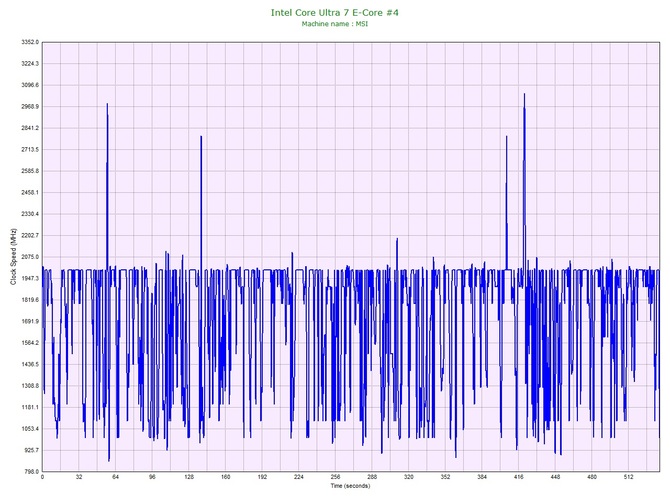Click the y-axis value 1053.4
670x503 pixels.
coord(30,429)
